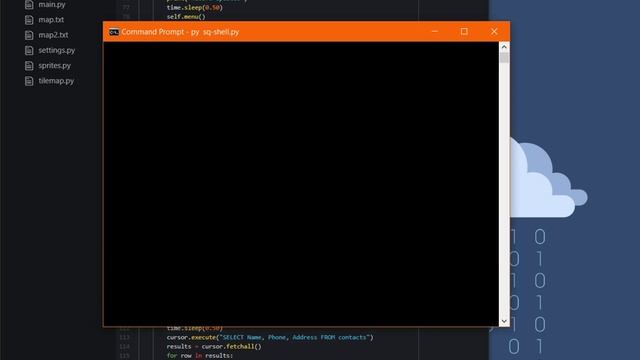Click the Command Prompt scrollbar thumb
This screenshot has height=360, width=640.
point(504,58)
